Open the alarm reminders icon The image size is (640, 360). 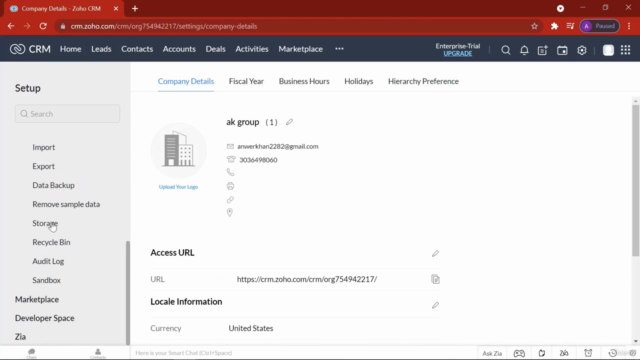(x=588, y=353)
